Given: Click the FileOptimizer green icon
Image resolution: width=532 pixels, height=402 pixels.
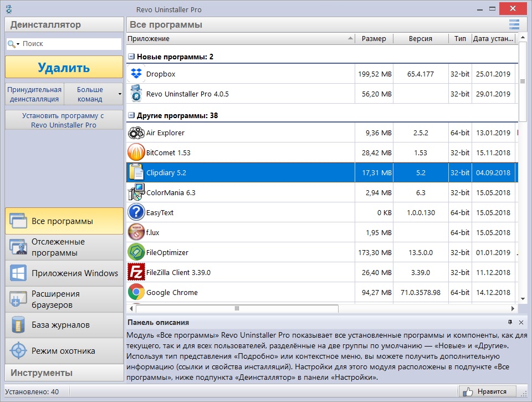Looking at the screenshot, I should [x=136, y=252].
